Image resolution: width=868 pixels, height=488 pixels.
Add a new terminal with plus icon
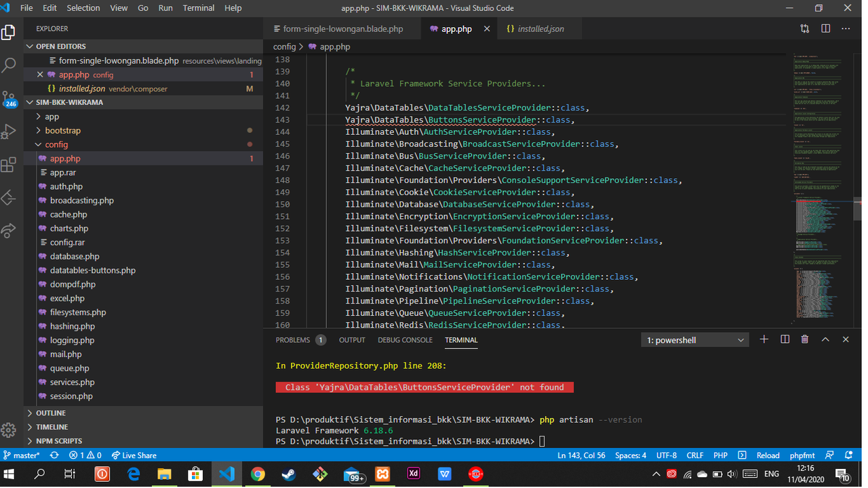(764, 340)
